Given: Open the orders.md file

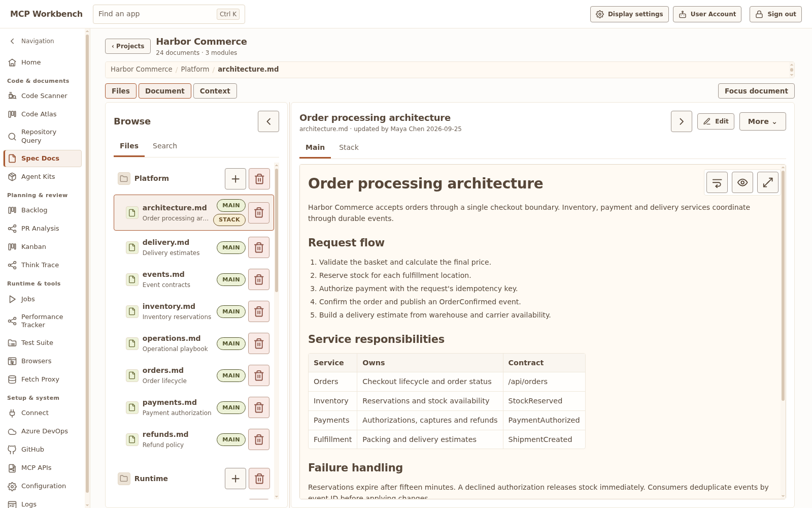Looking at the screenshot, I should coord(181,375).
